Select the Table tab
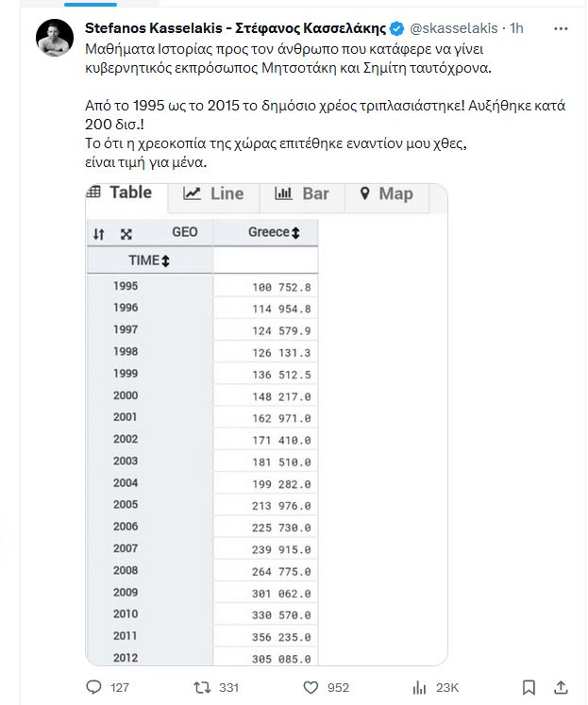The image size is (588, 705). pos(120,193)
